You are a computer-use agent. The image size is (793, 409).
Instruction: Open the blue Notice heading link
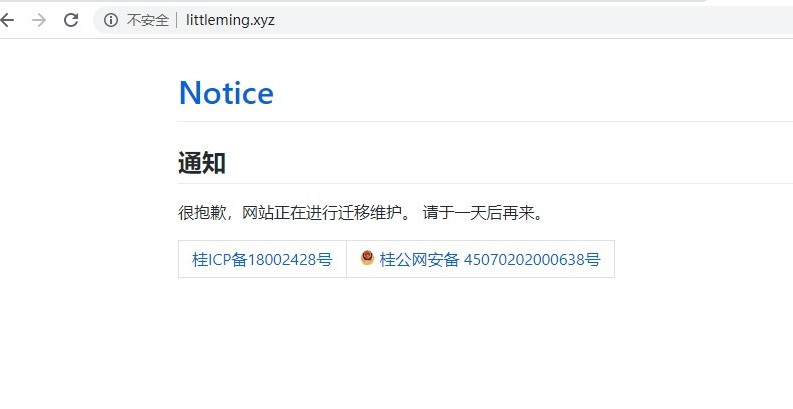pos(226,93)
